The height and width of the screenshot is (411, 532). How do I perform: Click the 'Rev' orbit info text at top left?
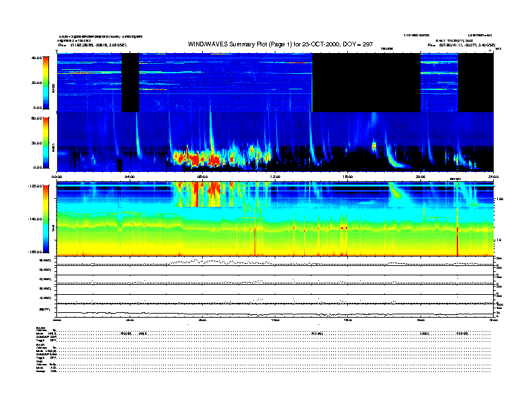pos(92,45)
